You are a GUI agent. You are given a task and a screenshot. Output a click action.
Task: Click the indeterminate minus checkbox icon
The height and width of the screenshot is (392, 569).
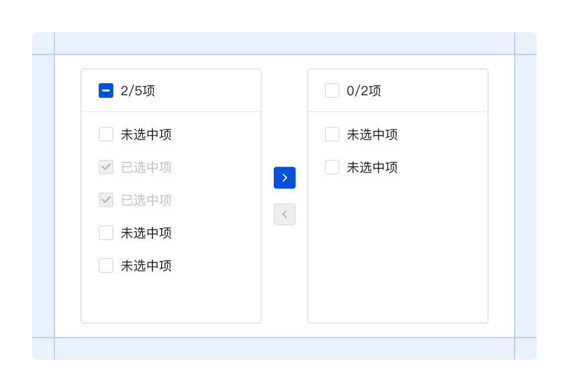pos(105,90)
